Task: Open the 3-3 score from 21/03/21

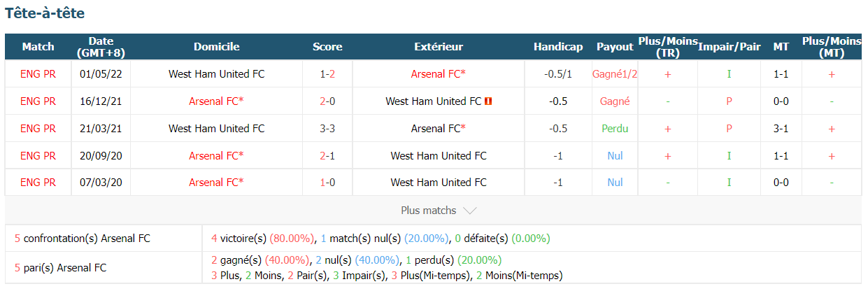Action: (x=327, y=128)
